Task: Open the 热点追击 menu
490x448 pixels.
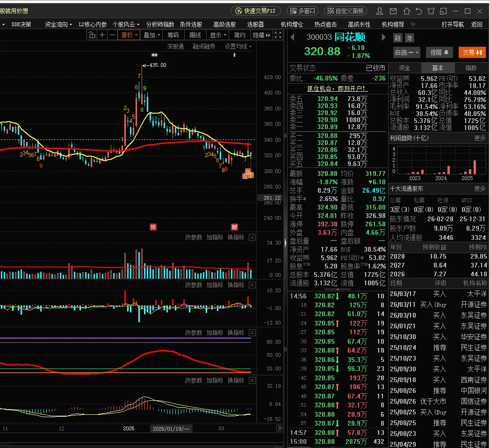Action: click(325, 24)
